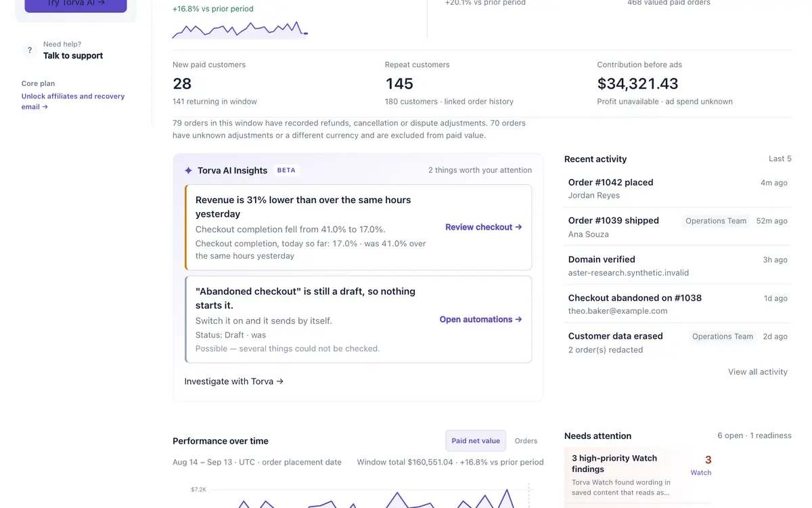Click the 2 order(s) redacted text
This screenshot has width=812, height=508.
pyautogui.click(x=606, y=350)
